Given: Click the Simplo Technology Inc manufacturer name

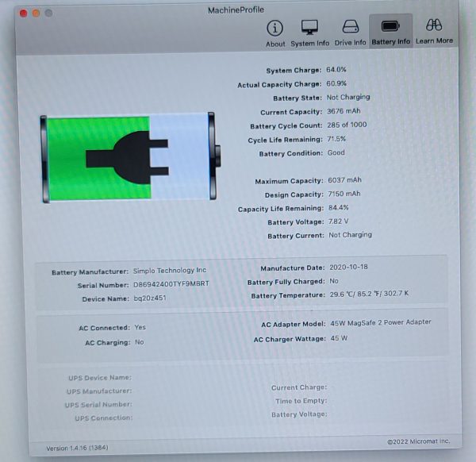Looking at the screenshot, I should 169,271.
